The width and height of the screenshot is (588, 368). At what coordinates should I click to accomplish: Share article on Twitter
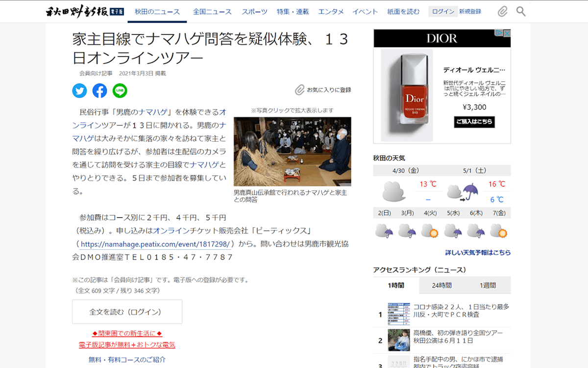coord(79,91)
